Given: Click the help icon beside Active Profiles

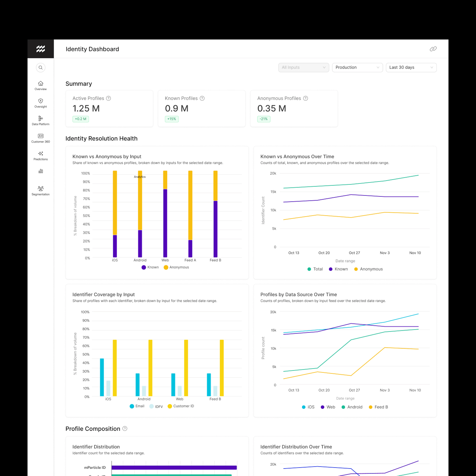Looking at the screenshot, I should 108,98.
